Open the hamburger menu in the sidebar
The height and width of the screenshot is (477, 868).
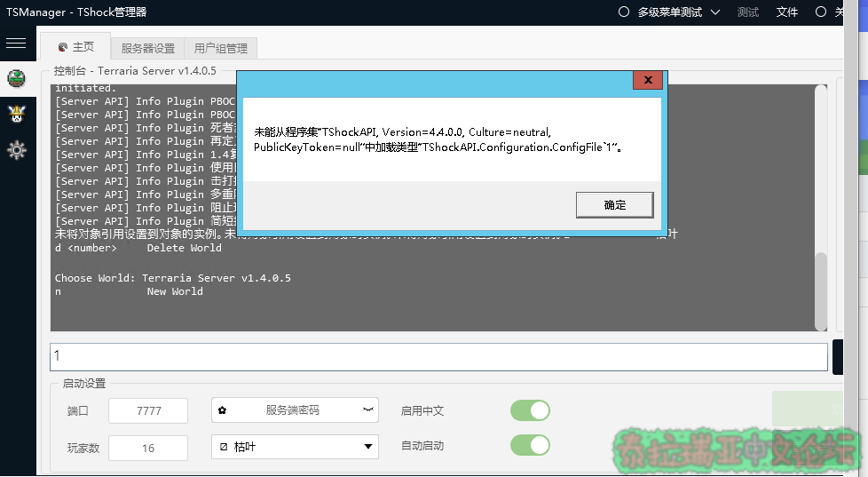(x=16, y=44)
